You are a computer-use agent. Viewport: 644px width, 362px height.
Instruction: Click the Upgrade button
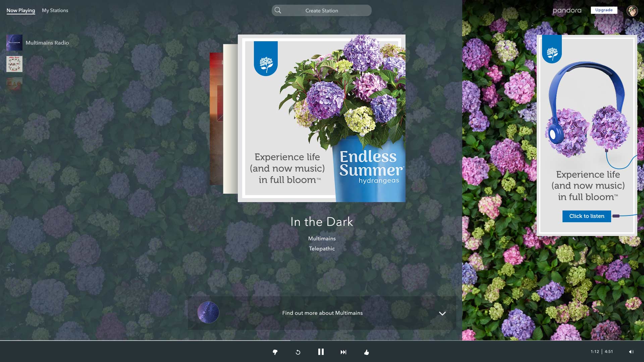tap(604, 10)
